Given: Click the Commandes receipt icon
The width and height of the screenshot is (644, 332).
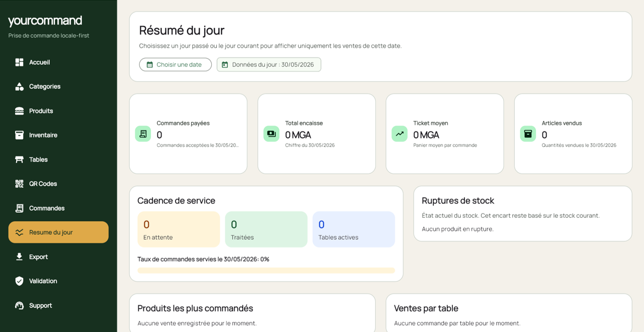Looking at the screenshot, I should (19, 208).
